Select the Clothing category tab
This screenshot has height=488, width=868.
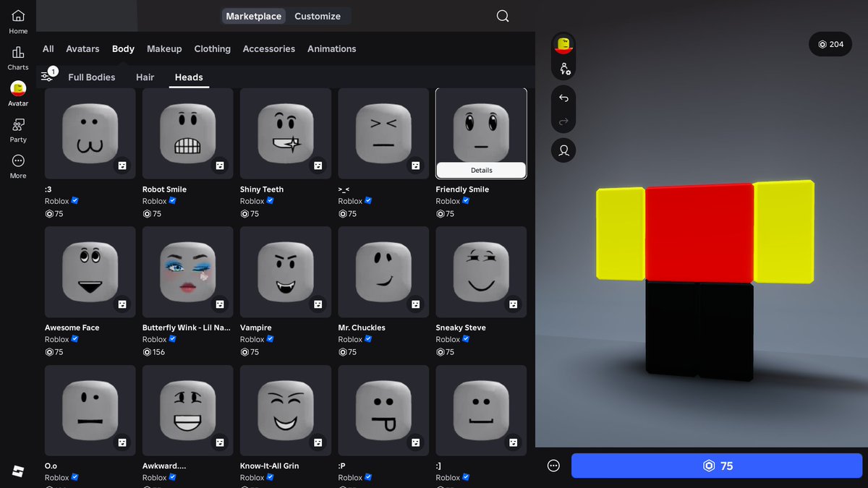point(213,48)
